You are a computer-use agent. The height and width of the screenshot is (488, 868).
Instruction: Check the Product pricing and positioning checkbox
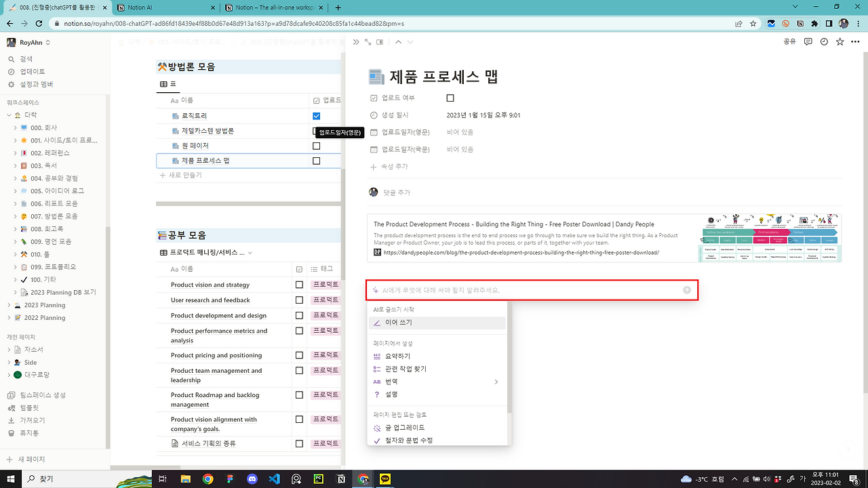pyautogui.click(x=299, y=355)
